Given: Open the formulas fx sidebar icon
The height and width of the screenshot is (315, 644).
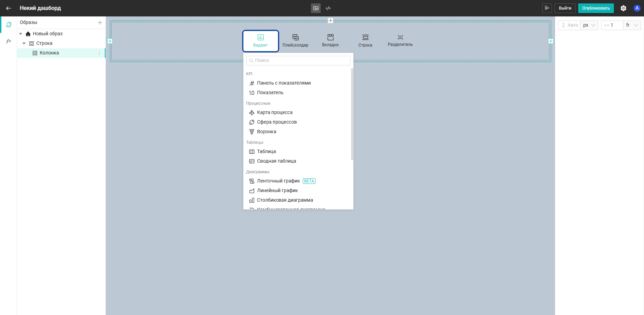Looking at the screenshot, I should [x=9, y=41].
